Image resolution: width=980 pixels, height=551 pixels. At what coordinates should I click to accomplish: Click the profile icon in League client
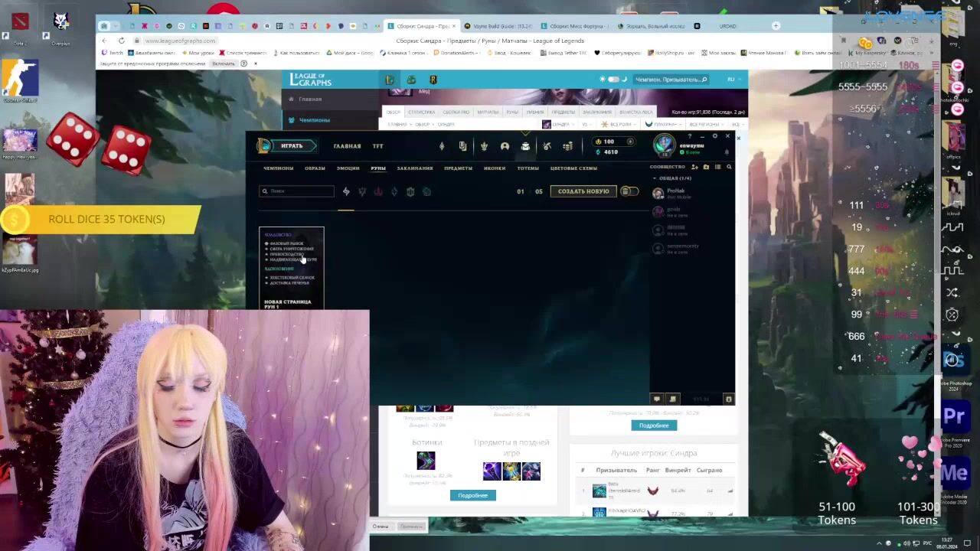pyautogui.click(x=505, y=146)
